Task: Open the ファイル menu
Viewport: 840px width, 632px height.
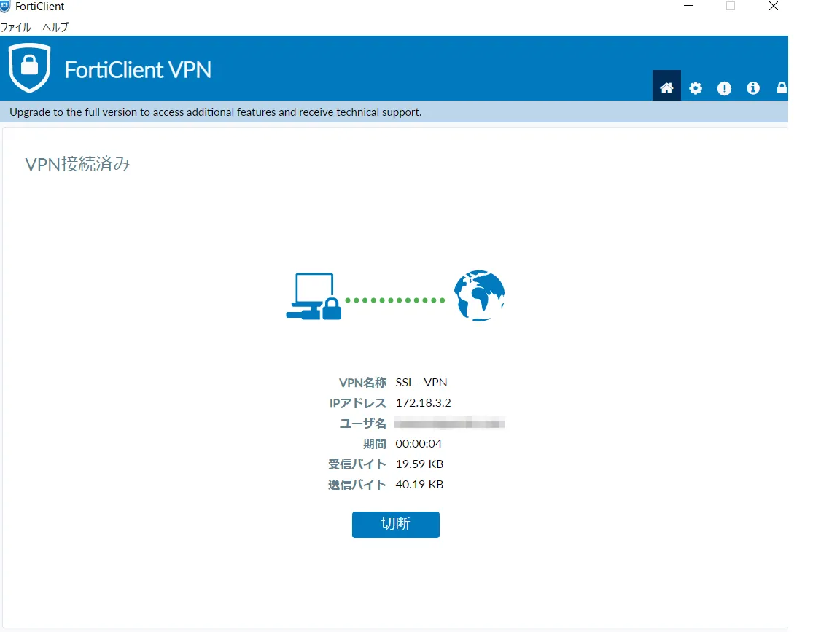Action: 15,27
